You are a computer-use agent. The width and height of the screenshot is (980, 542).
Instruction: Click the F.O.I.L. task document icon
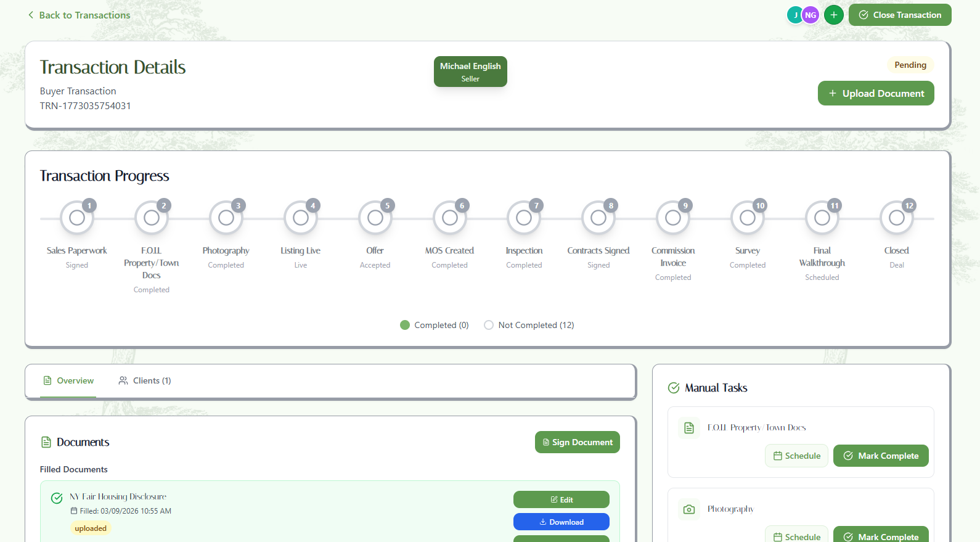[x=689, y=428]
